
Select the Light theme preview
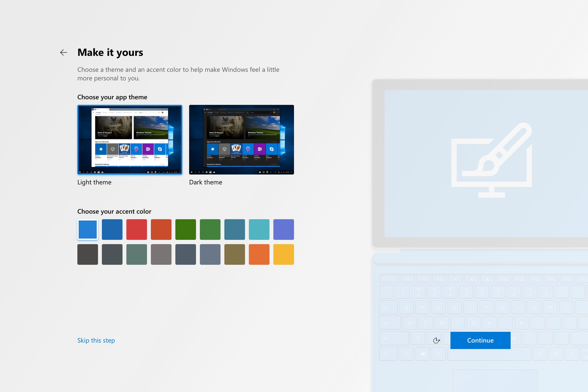[x=130, y=139]
